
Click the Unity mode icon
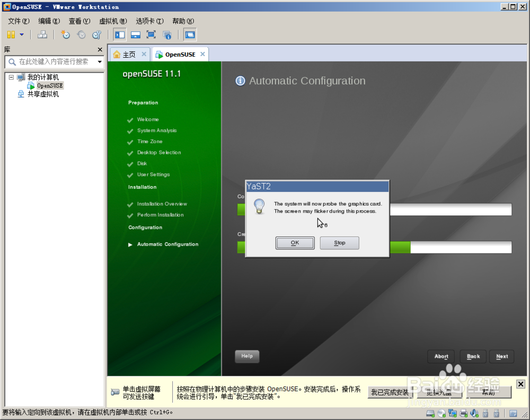167,34
